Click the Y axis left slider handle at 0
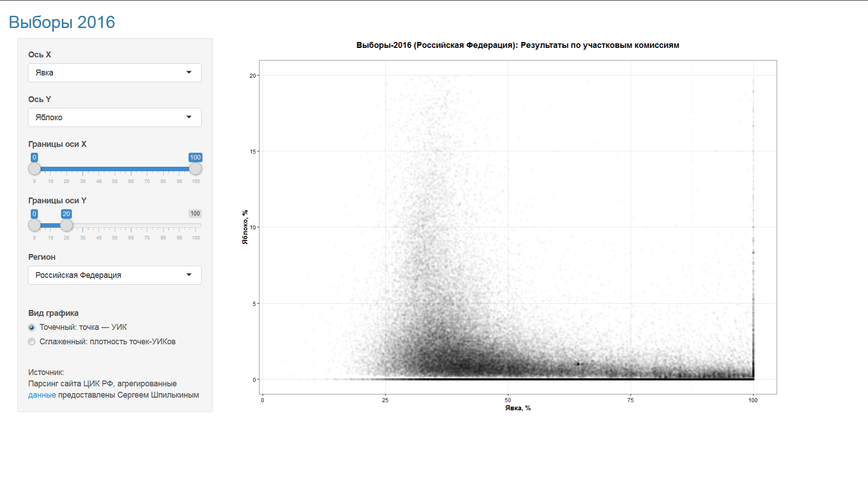Viewport: 868px width, 488px height. 34,225
